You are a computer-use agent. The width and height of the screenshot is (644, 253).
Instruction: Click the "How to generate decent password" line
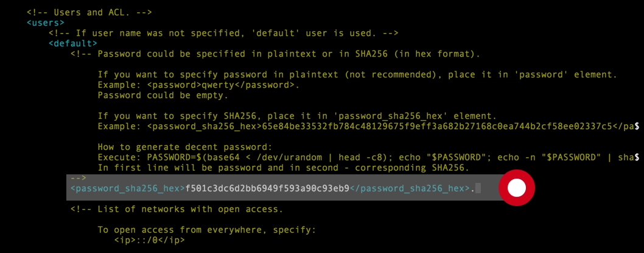[185, 147]
